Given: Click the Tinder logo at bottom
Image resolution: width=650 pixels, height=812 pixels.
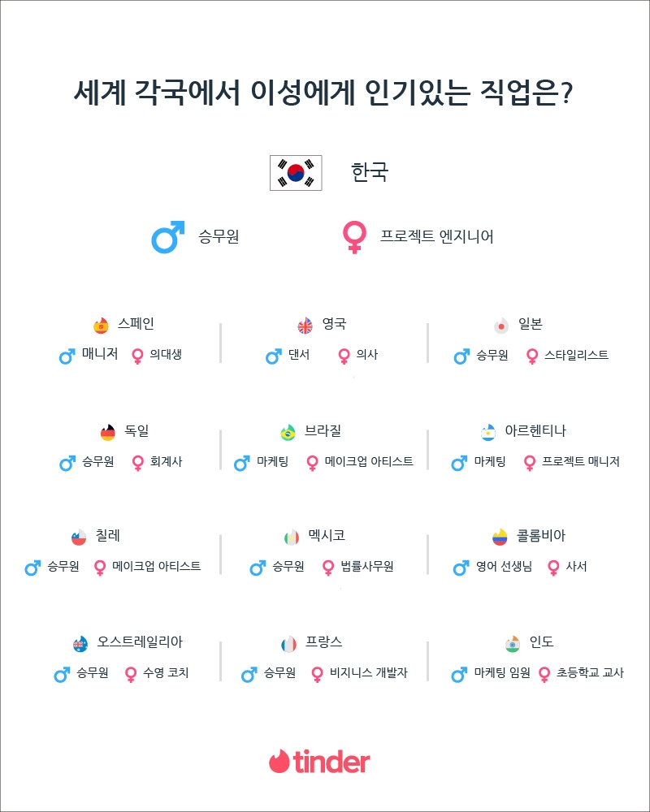Looking at the screenshot, I should (x=319, y=762).
